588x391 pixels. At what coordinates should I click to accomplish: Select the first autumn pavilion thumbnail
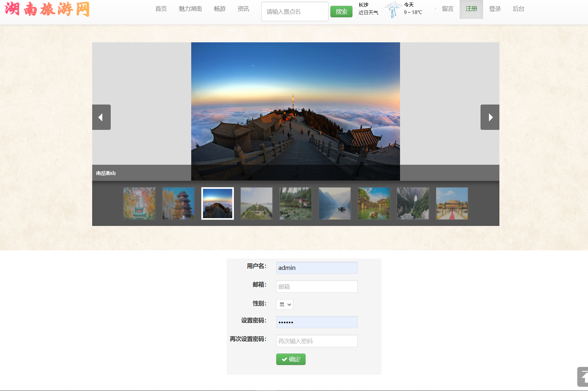[139, 203]
